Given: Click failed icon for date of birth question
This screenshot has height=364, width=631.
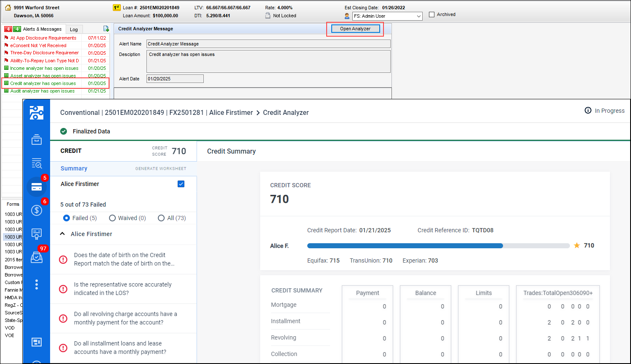Looking at the screenshot, I should [63, 259].
